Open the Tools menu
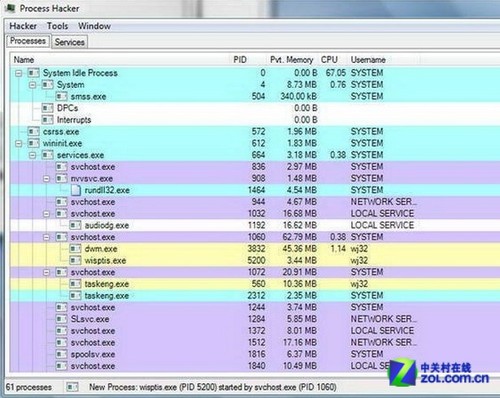 (x=57, y=26)
